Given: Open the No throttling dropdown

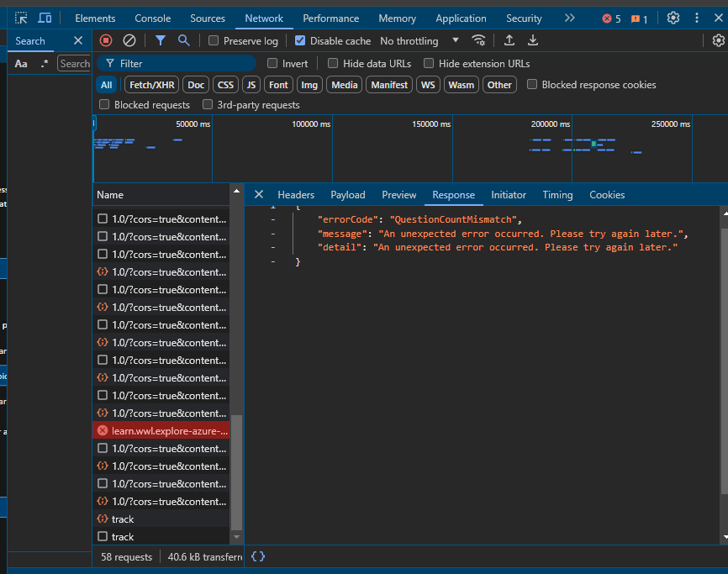Looking at the screenshot, I should click(419, 41).
